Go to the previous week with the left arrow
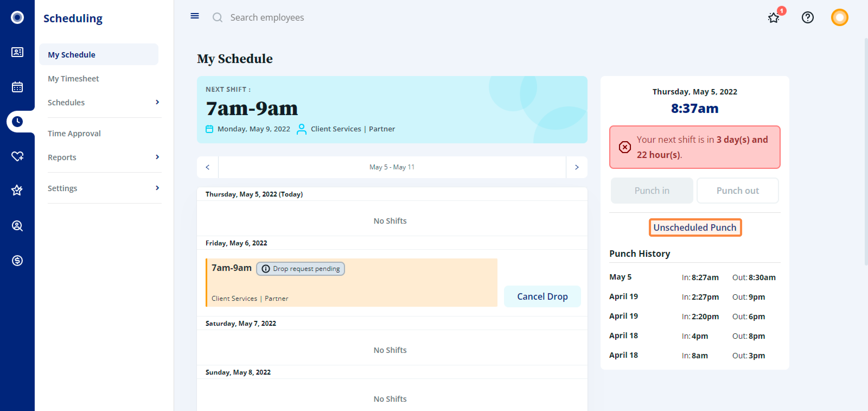 tap(208, 167)
